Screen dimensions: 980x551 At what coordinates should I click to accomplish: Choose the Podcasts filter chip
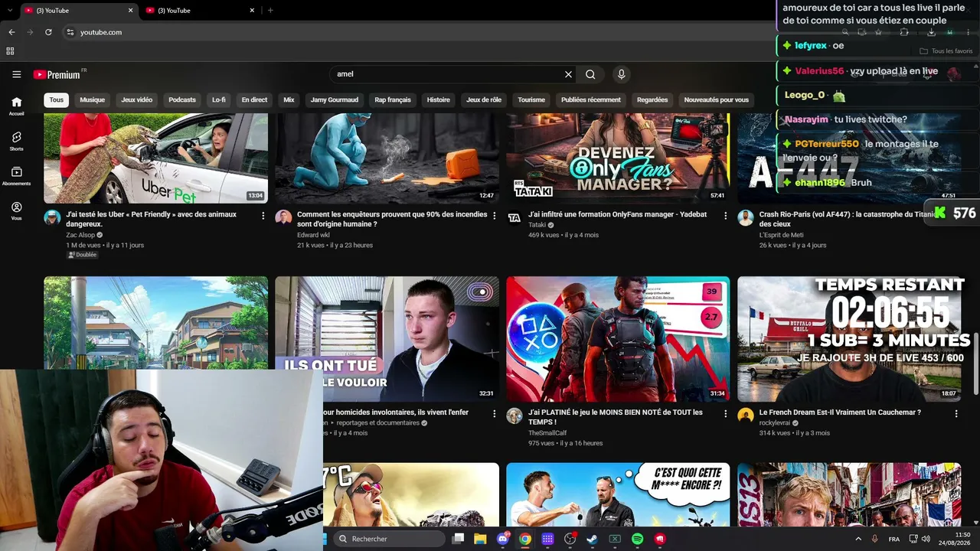182,99
